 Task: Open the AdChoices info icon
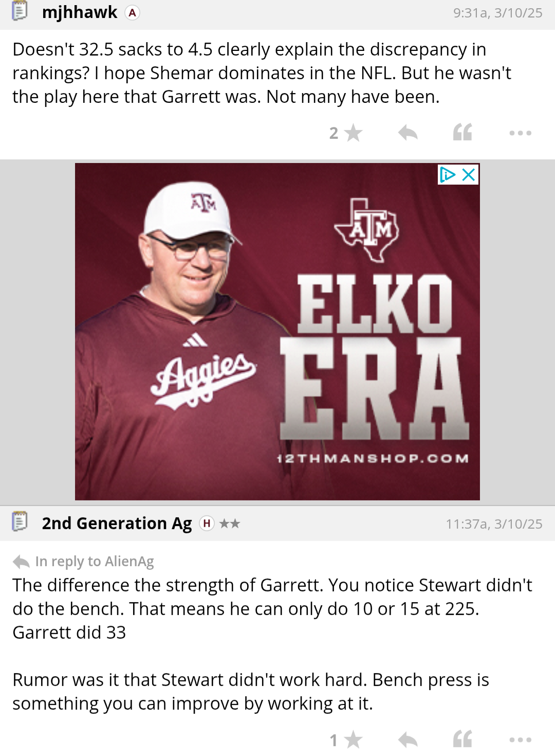pyautogui.click(x=448, y=175)
